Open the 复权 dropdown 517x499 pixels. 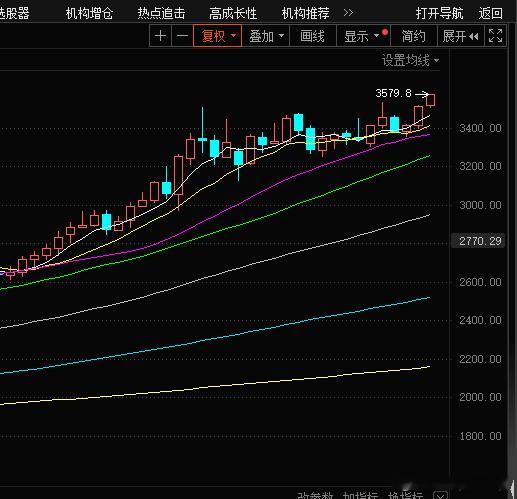point(217,36)
